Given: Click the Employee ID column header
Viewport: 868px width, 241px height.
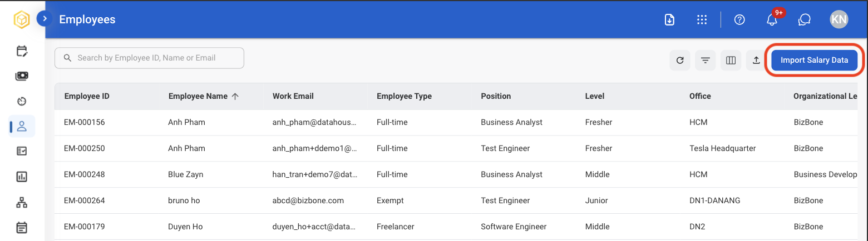Looking at the screenshot, I should [x=87, y=96].
